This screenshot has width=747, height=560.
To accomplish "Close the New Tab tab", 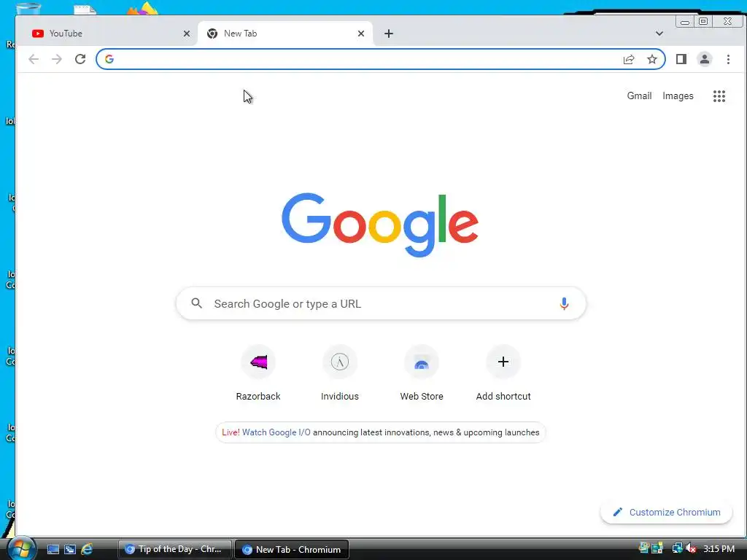I will click(x=361, y=34).
